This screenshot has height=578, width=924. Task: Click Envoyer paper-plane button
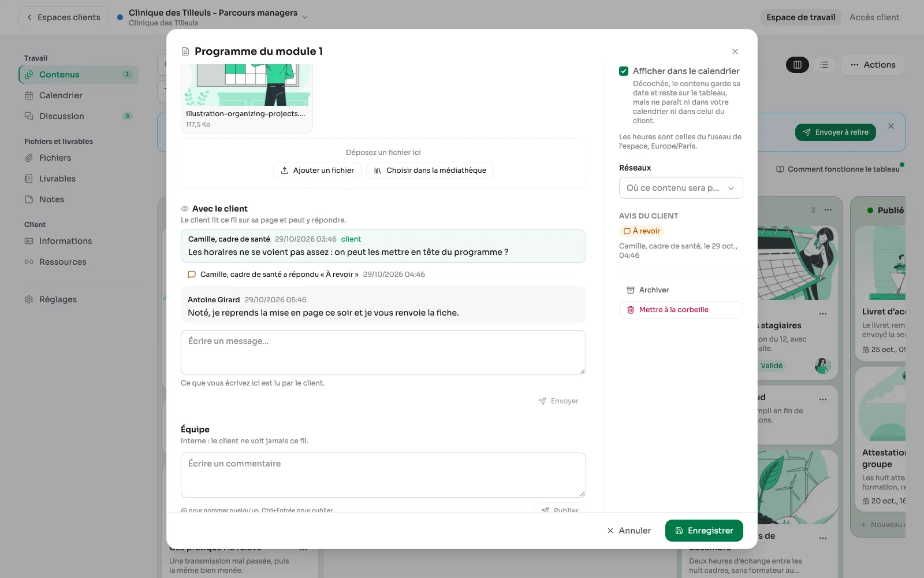tap(558, 401)
